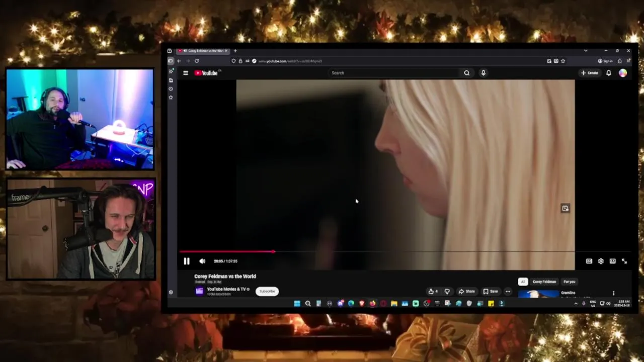Click the red video progress bar
The width and height of the screenshot is (644, 362).
tap(226, 251)
